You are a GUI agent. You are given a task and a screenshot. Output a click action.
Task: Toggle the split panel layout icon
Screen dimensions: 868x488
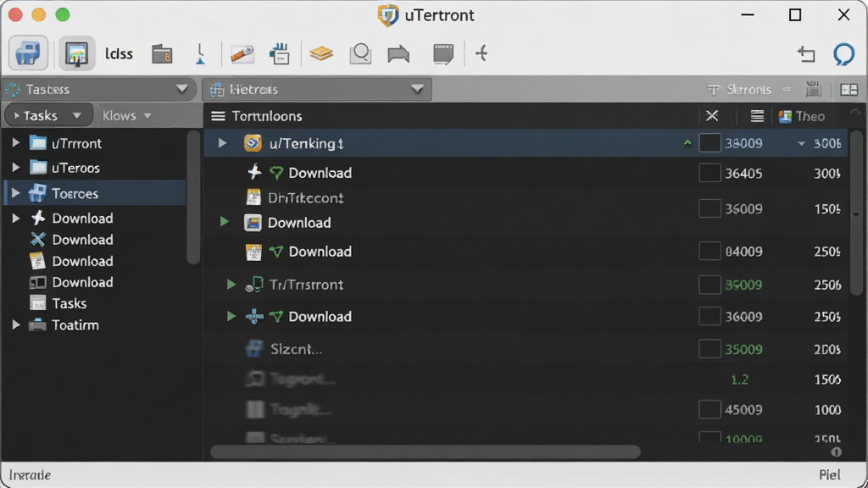pyautogui.click(x=849, y=89)
